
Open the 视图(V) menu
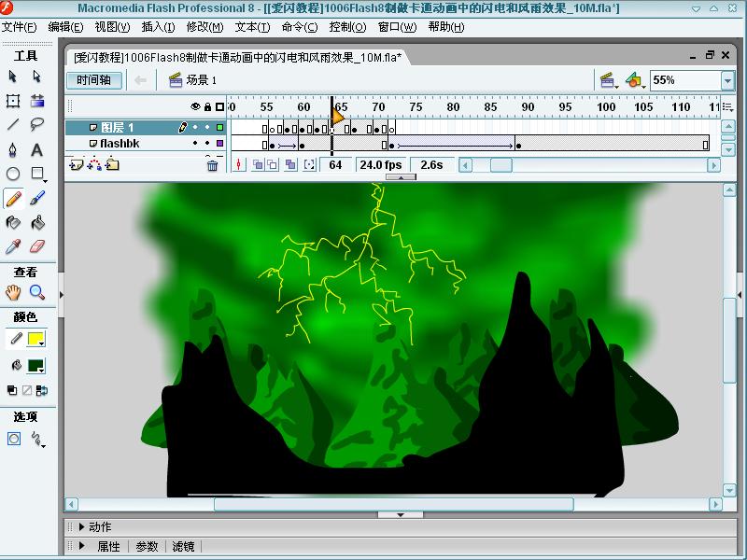coord(112,27)
